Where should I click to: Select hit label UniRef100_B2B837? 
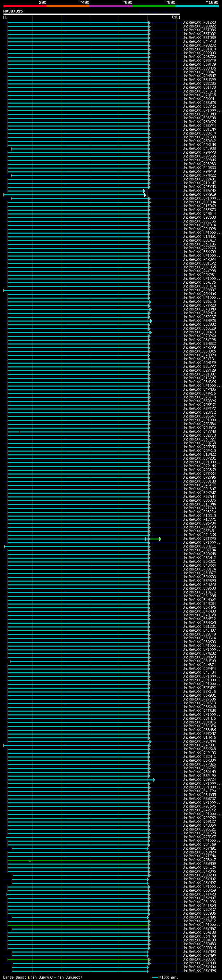pos(199,290)
